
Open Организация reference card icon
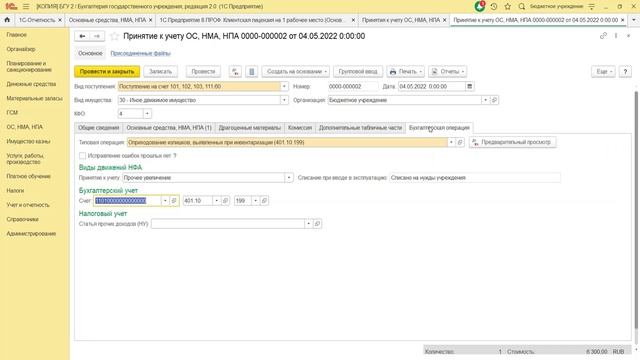(494, 100)
